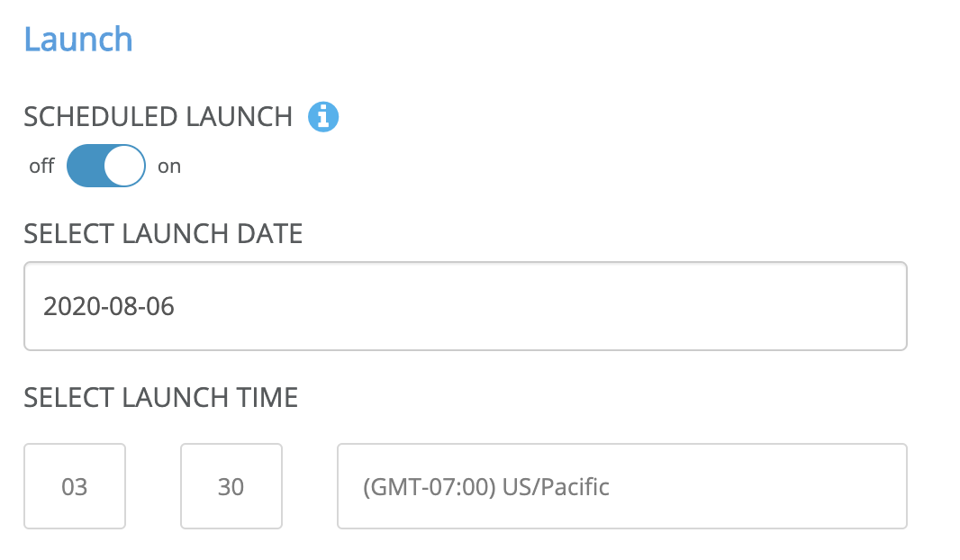
Task: Click the SELECT LAUNCH TIME label
Action: coord(160,397)
